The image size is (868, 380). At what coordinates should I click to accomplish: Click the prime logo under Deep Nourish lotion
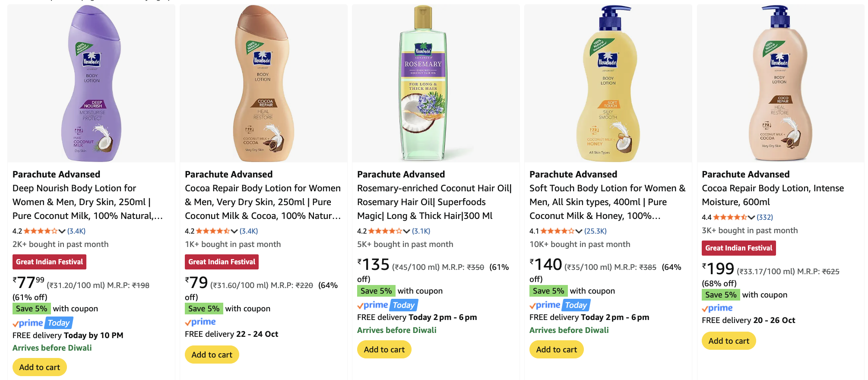[28, 323]
